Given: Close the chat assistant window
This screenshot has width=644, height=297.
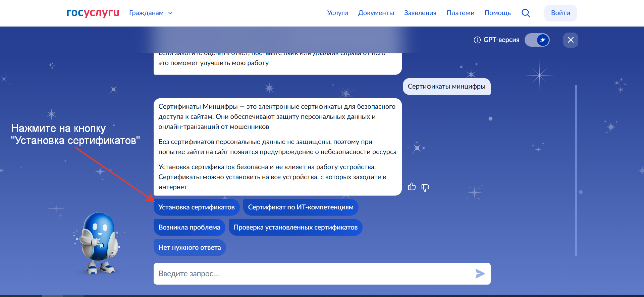Looking at the screenshot, I should 571,40.
